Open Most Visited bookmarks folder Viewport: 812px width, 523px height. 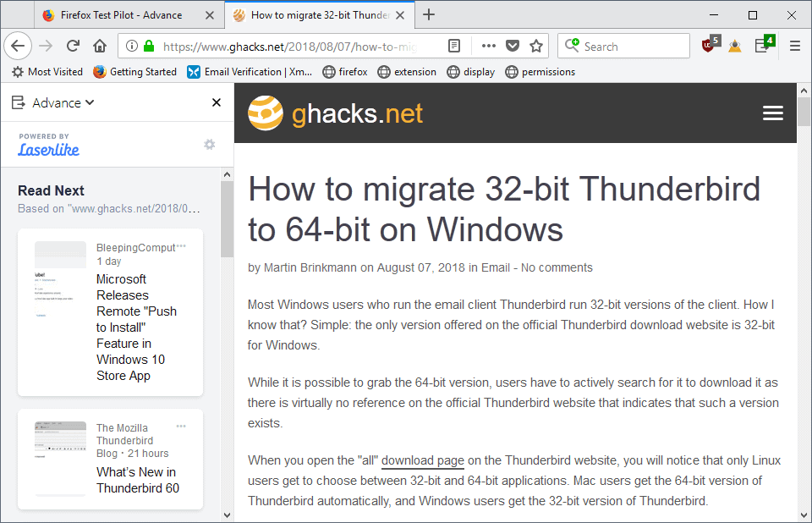point(47,72)
